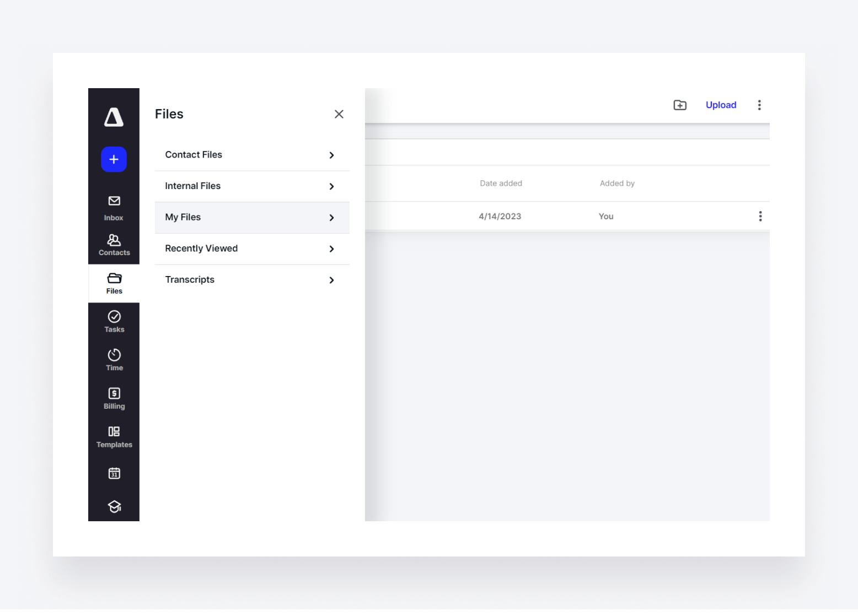Screen dimensions: 858x616
Task: Open the Time tracking section
Action: coord(114,360)
